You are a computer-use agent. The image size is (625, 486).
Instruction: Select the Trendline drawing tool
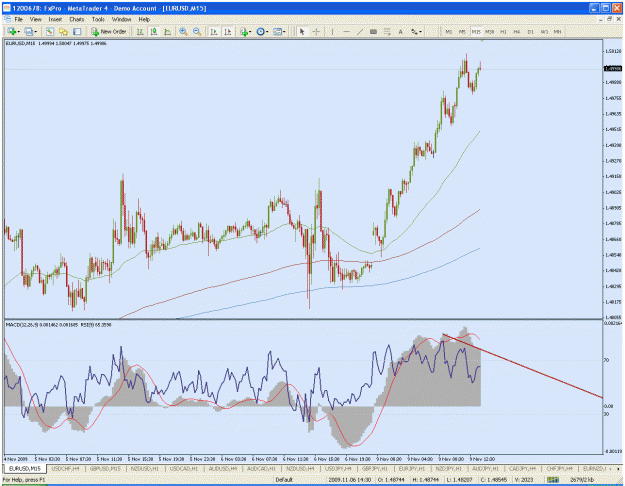pyautogui.click(x=360, y=31)
